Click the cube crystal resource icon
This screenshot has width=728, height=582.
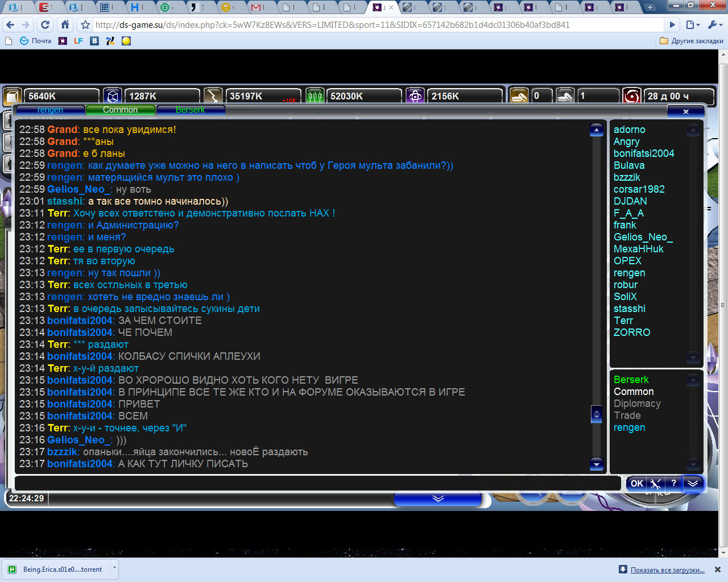[x=113, y=96]
